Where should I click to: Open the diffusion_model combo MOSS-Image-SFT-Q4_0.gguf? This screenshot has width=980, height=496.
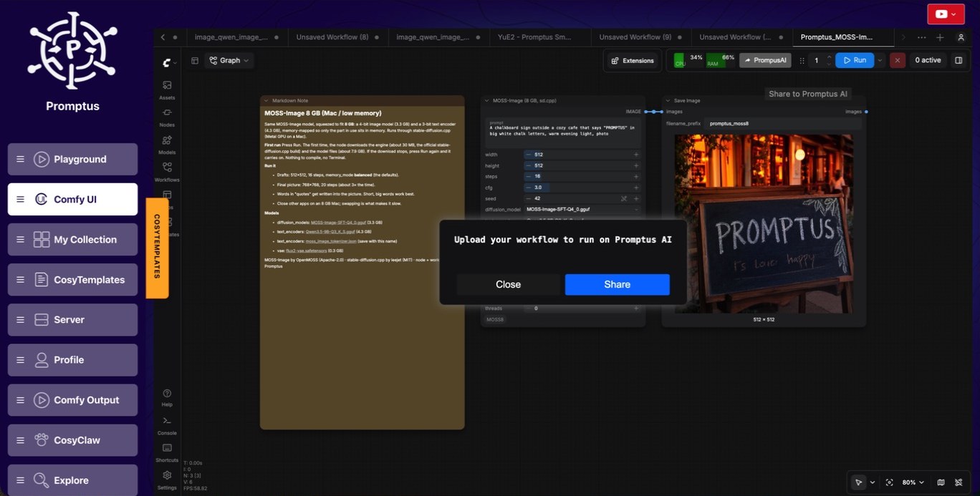point(582,210)
